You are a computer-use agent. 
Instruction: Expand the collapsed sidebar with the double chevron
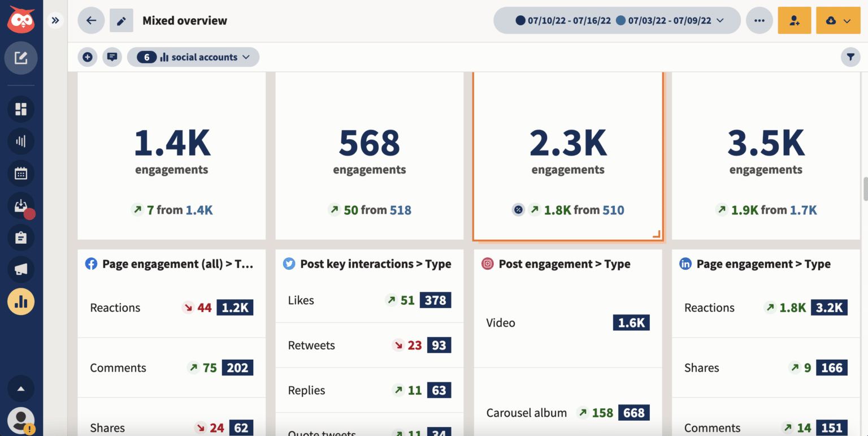55,20
